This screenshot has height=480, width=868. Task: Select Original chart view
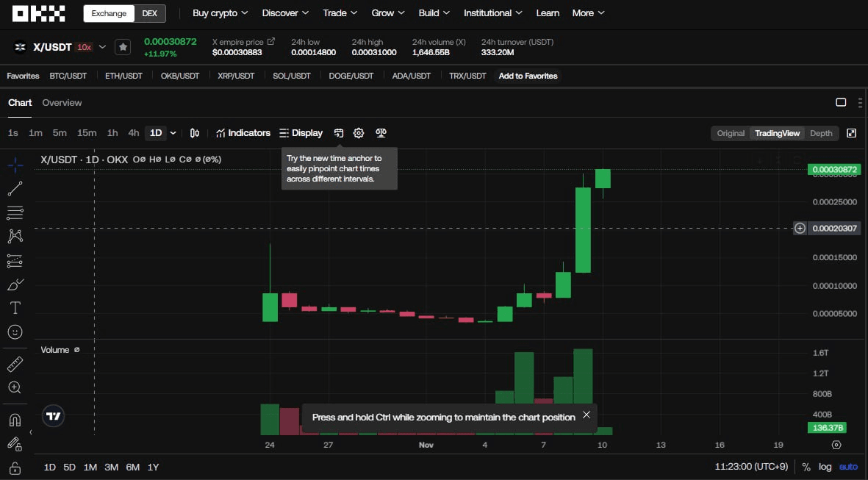click(x=731, y=133)
